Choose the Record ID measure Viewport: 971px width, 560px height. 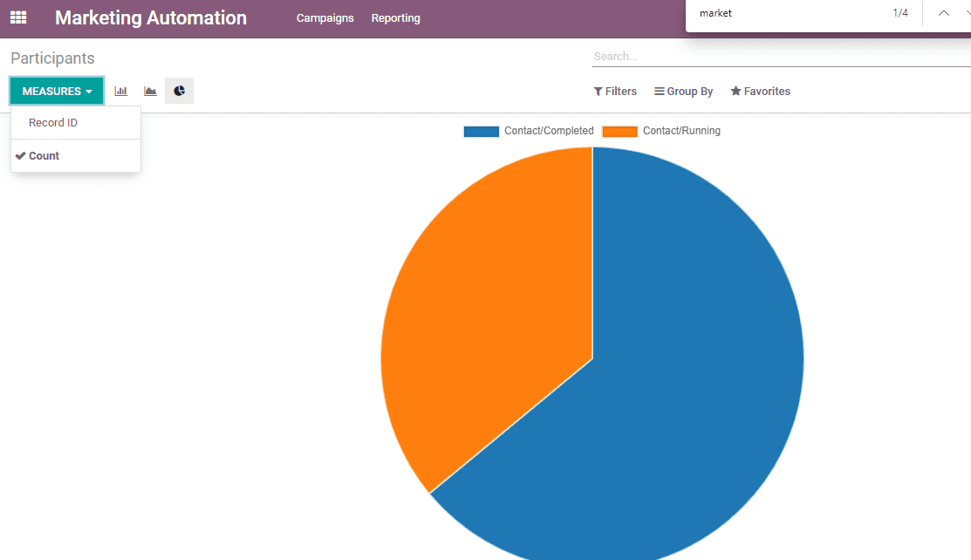(76, 123)
